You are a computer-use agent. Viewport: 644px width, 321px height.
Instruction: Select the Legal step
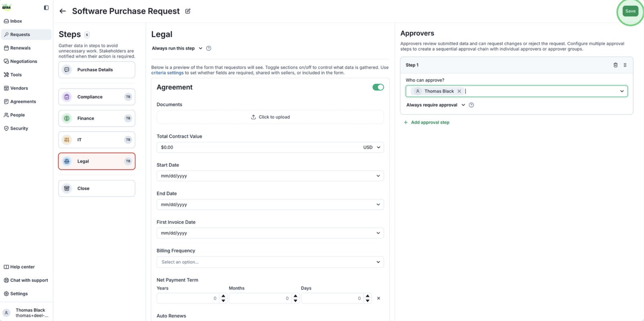[97, 161]
